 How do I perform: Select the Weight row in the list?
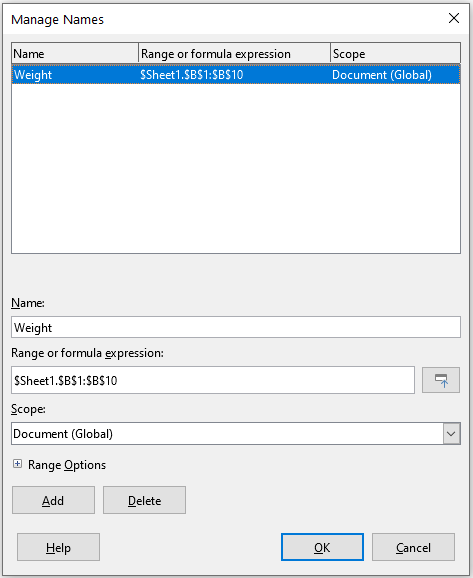[x=236, y=74]
